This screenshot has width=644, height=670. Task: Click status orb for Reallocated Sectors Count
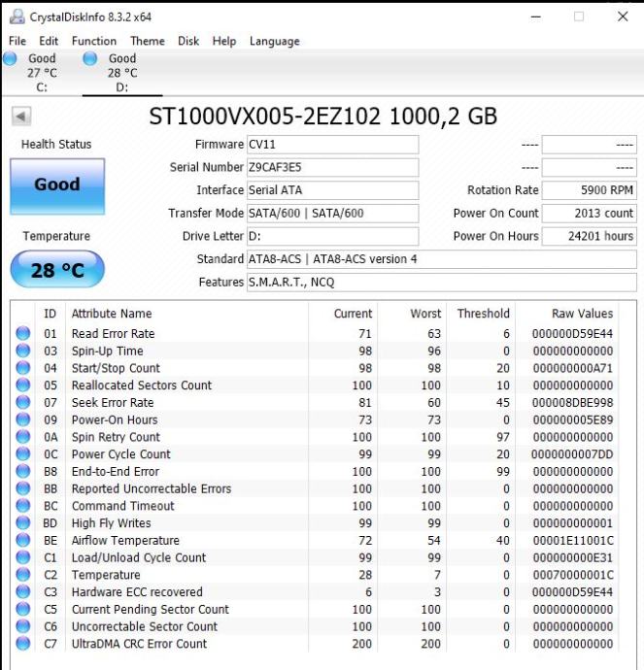[x=23, y=385]
